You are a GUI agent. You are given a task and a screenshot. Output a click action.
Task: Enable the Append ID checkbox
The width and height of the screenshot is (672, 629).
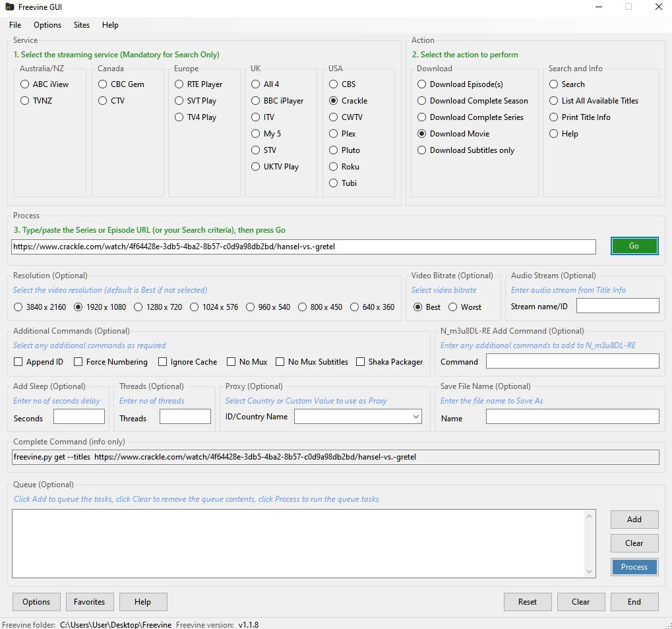18,362
